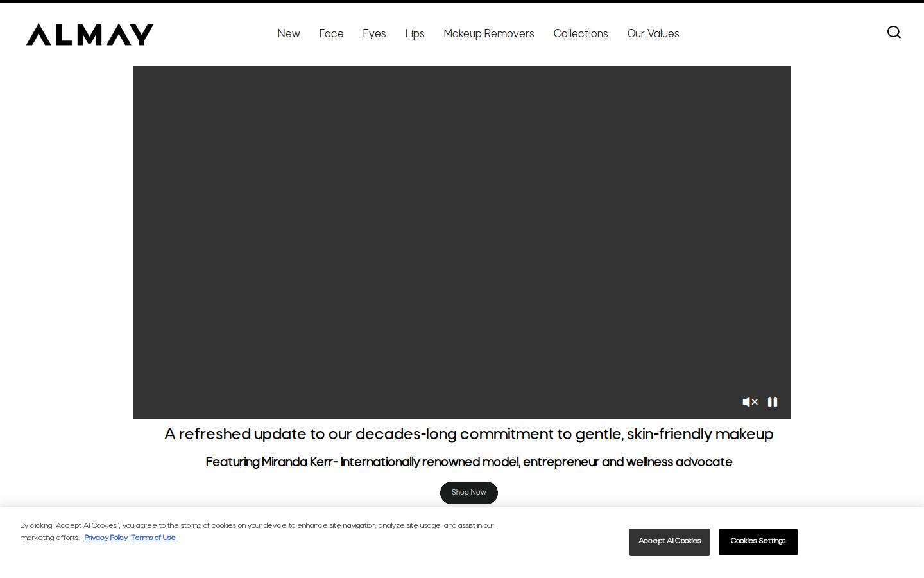Open the New menu

289,34
